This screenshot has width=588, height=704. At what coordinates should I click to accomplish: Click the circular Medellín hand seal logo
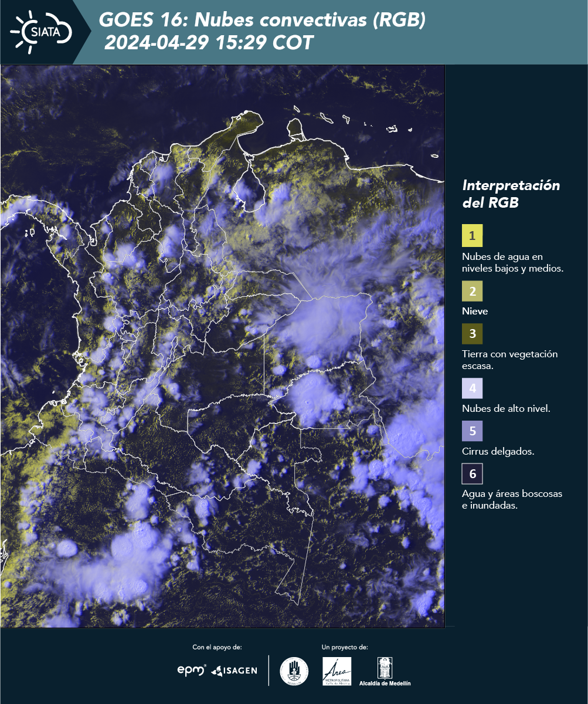tap(294, 671)
